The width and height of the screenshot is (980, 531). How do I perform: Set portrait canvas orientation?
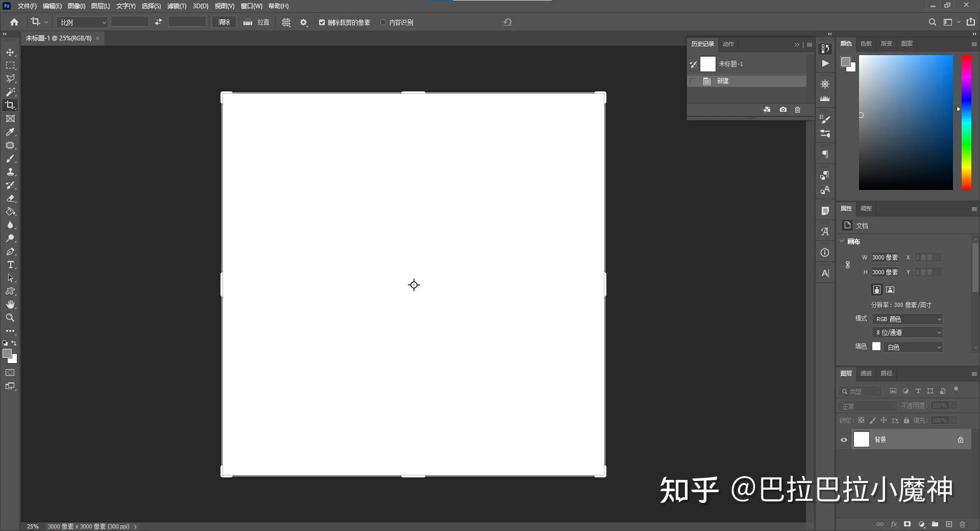(x=877, y=289)
